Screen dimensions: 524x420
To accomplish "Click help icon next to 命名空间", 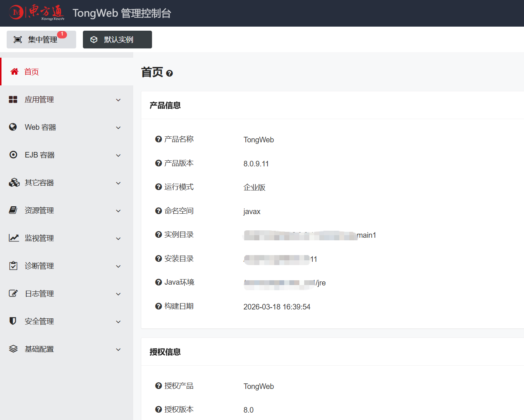I will coord(159,211).
